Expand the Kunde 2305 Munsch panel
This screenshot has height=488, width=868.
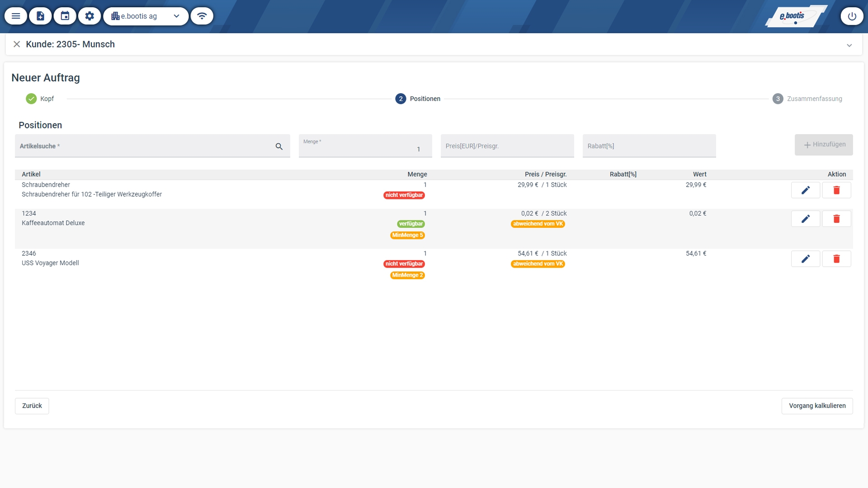tap(849, 45)
